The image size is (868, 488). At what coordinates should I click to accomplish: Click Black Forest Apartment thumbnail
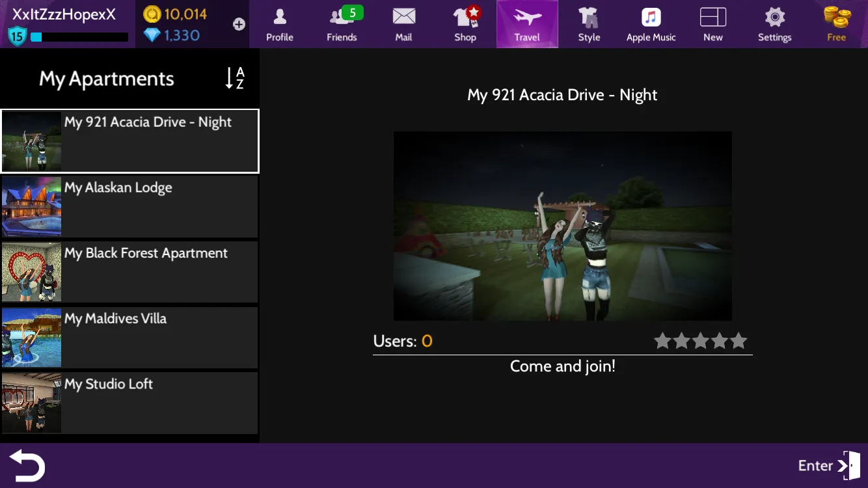tap(32, 272)
